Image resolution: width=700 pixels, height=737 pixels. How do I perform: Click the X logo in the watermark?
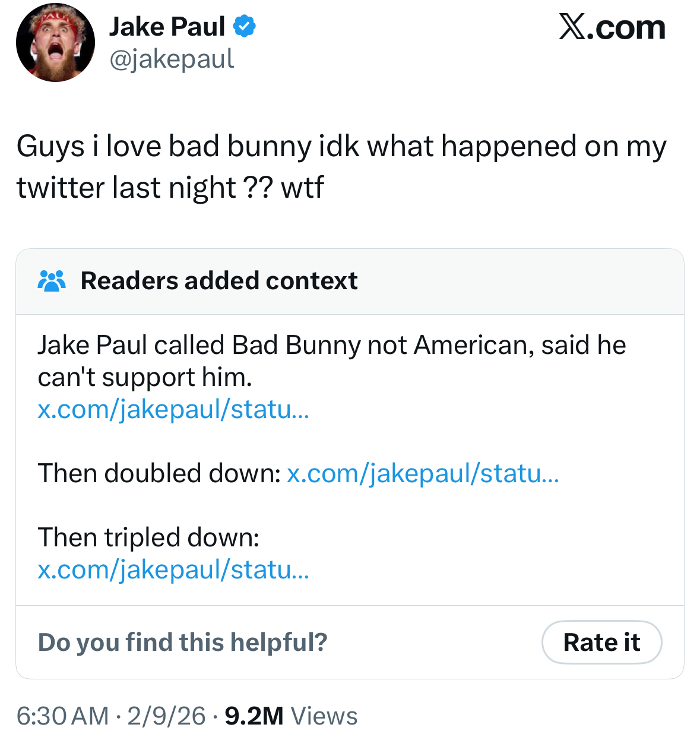[572, 27]
